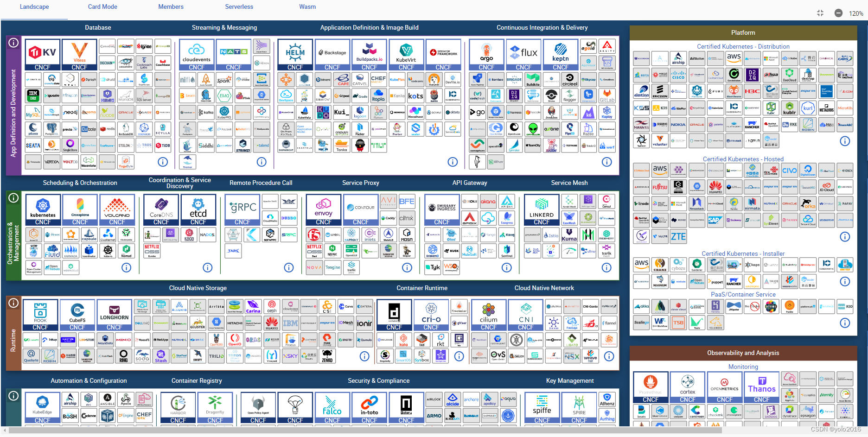
Task: Open Certified Kubernetes - Distribution link
Action: click(743, 46)
